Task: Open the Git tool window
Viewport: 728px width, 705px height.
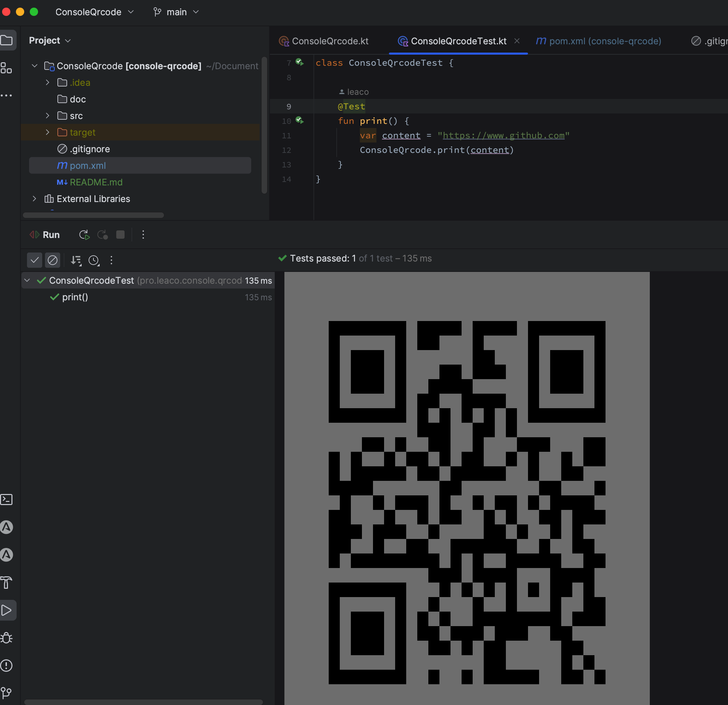Action: click(x=7, y=693)
